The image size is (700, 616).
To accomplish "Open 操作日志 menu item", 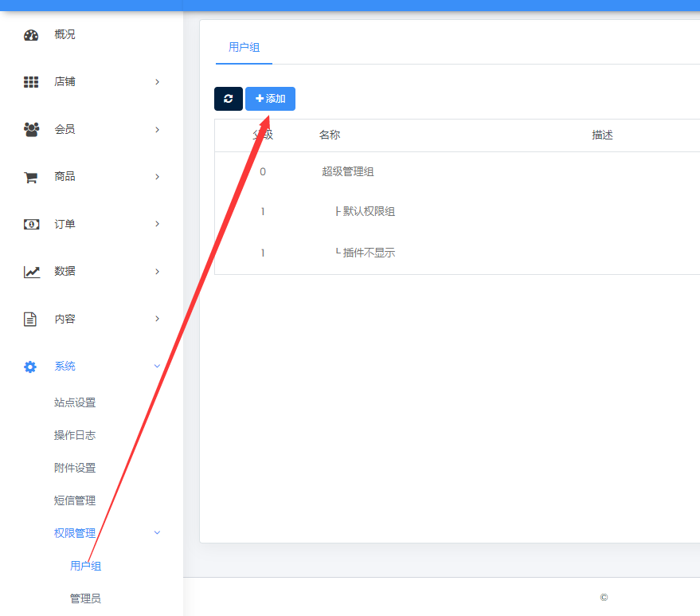I will (75, 435).
